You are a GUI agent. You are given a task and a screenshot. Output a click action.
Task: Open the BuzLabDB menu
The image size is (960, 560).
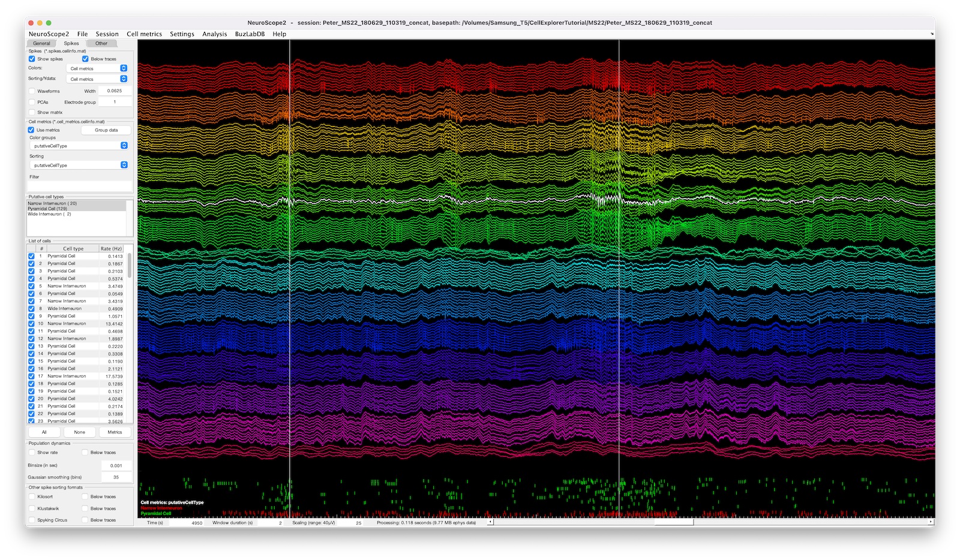click(x=250, y=34)
